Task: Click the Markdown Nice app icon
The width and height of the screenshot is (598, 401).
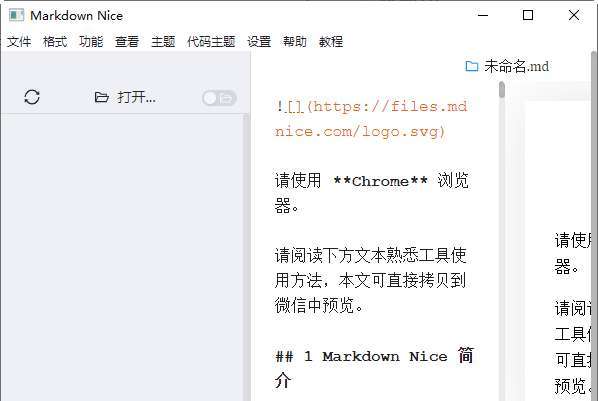Action: click(x=16, y=15)
